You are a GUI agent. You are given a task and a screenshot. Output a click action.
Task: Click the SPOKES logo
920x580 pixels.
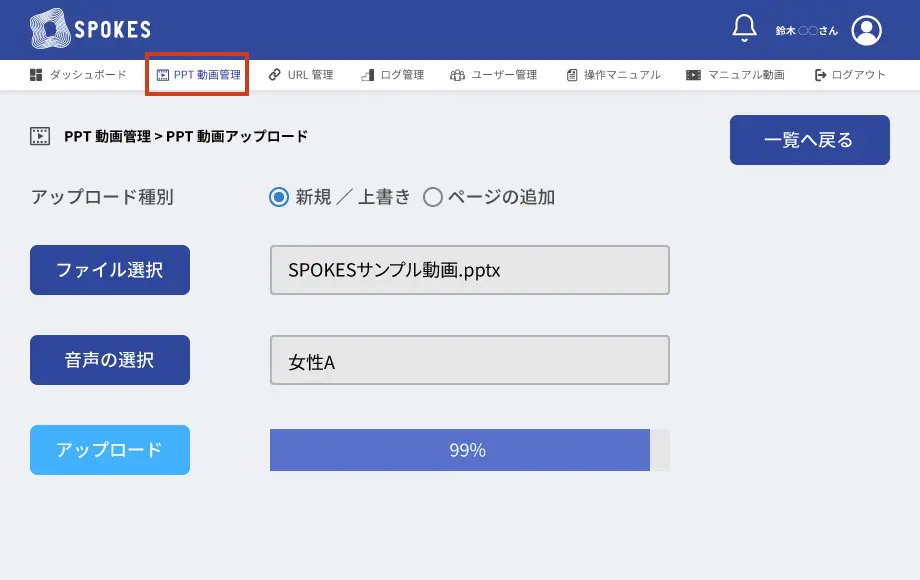[x=91, y=30]
